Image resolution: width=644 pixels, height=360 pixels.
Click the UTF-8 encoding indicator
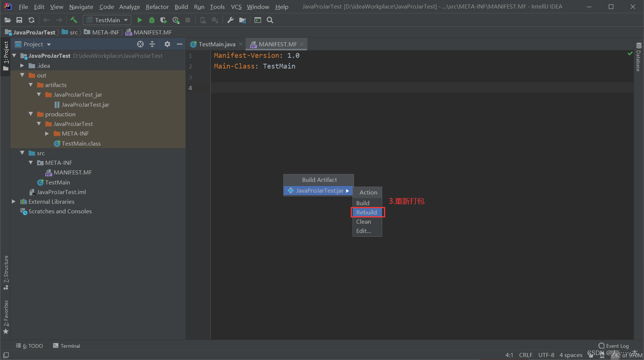click(x=546, y=355)
